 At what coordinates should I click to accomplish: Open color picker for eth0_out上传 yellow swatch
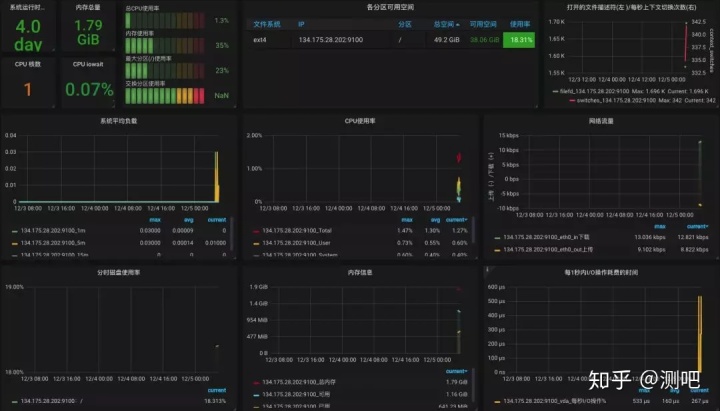(x=497, y=250)
